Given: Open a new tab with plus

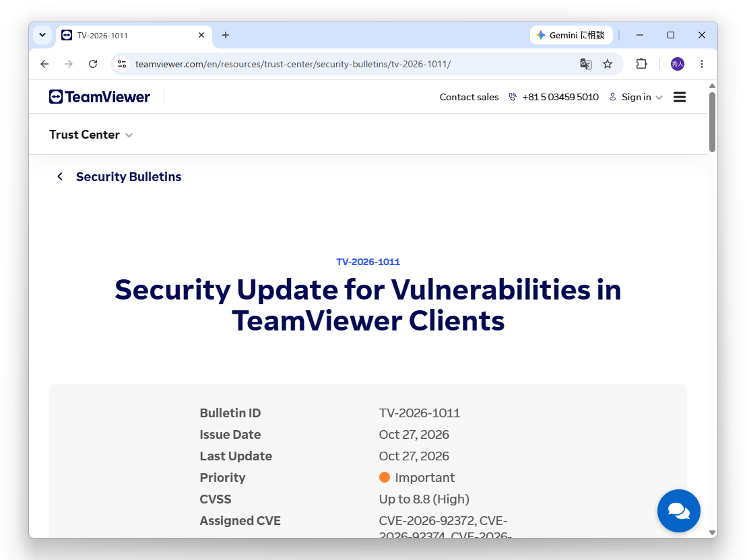Looking at the screenshot, I should (x=226, y=35).
